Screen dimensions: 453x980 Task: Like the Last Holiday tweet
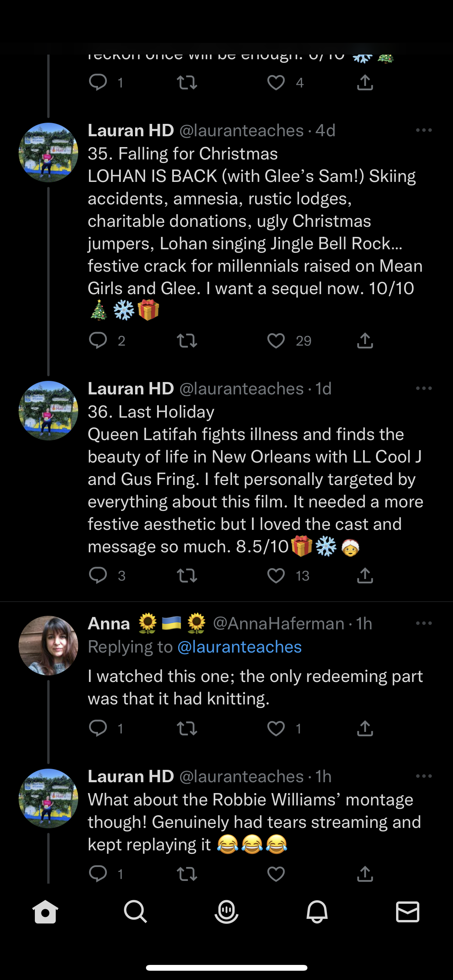[276, 576]
